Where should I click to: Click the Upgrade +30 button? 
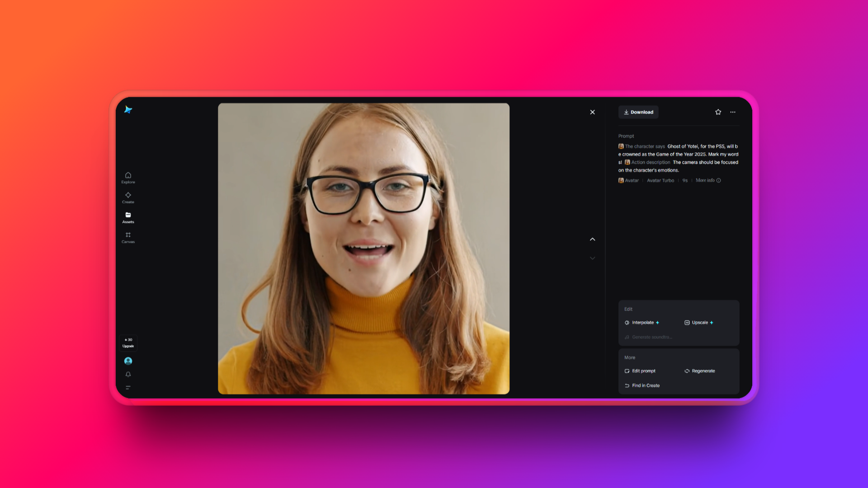pos(128,343)
